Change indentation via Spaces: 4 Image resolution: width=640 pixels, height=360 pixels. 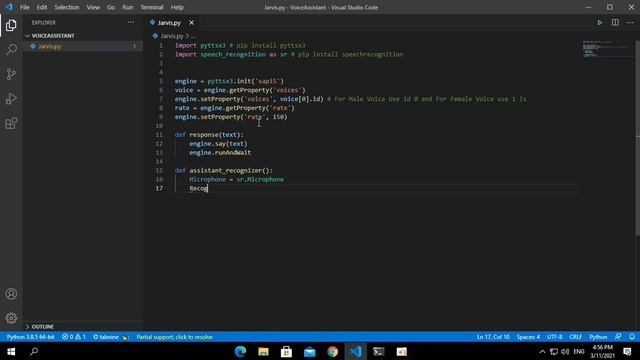coord(528,337)
